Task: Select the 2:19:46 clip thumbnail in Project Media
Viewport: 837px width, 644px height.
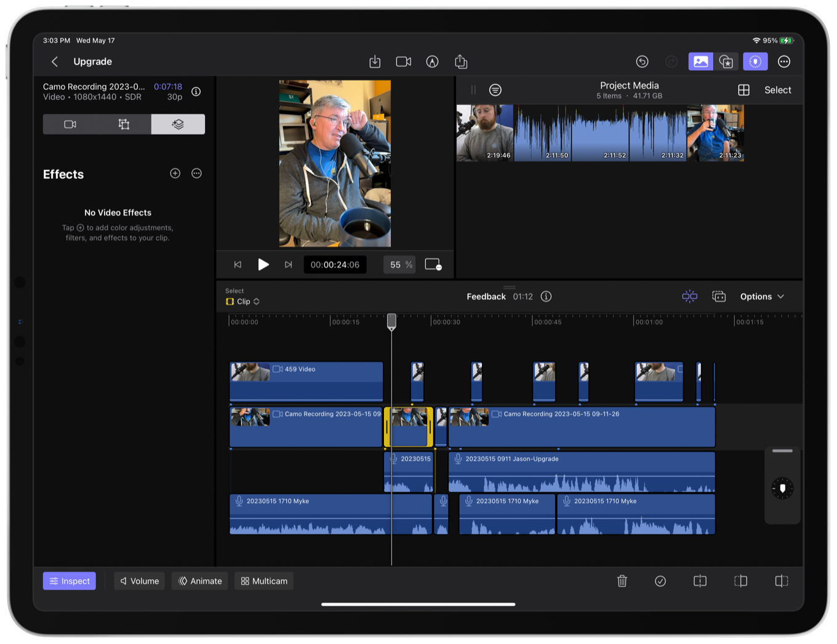Action: [x=484, y=132]
